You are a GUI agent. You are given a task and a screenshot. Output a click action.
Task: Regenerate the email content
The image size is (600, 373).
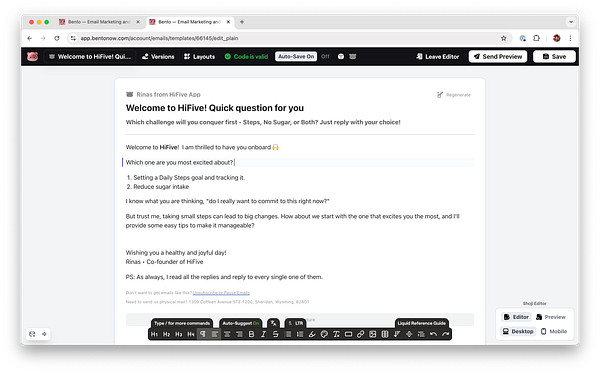pyautogui.click(x=454, y=95)
